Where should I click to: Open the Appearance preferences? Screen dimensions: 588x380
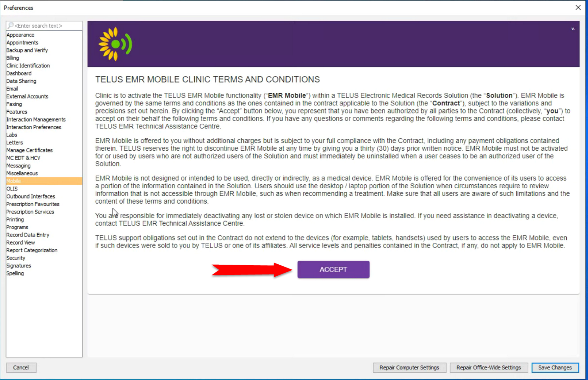pyautogui.click(x=20, y=35)
